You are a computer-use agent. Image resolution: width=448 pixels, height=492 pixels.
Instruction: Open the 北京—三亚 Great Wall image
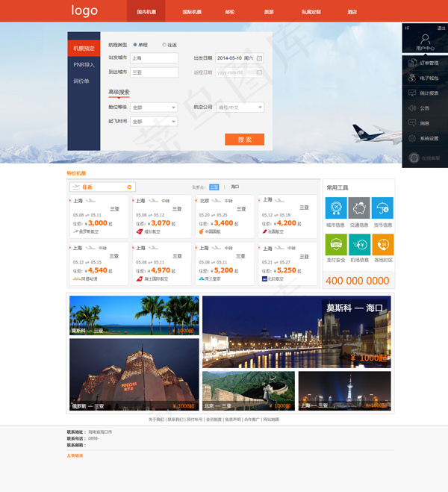click(249, 391)
